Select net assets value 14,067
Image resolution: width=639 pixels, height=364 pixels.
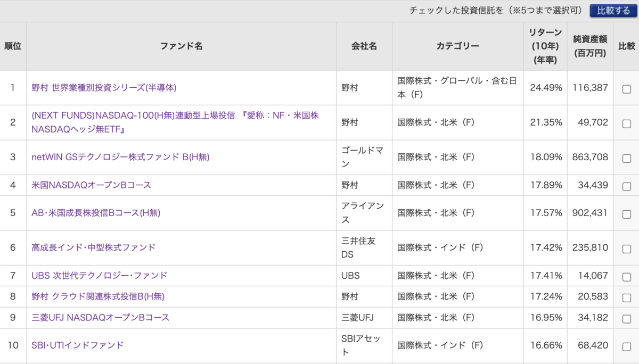pos(593,276)
